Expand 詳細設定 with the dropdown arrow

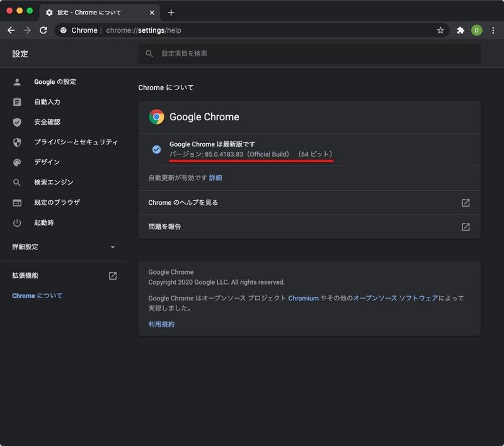pos(113,247)
